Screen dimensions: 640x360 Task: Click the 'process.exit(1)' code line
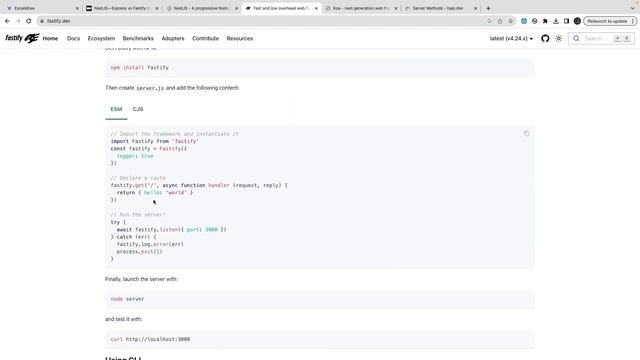(x=139, y=251)
